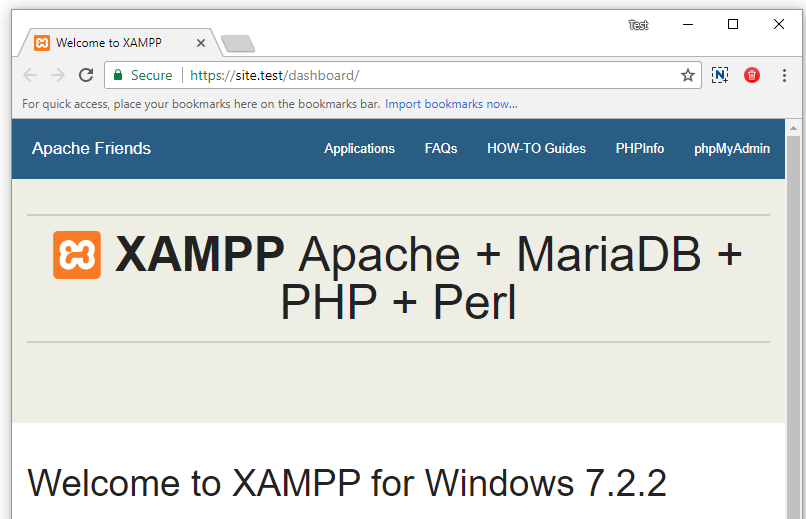The width and height of the screenshot is (806, 519).
Task: Select the Welcome to XAMPP tab
Action: pyautogui.click(x=108, y=43)
